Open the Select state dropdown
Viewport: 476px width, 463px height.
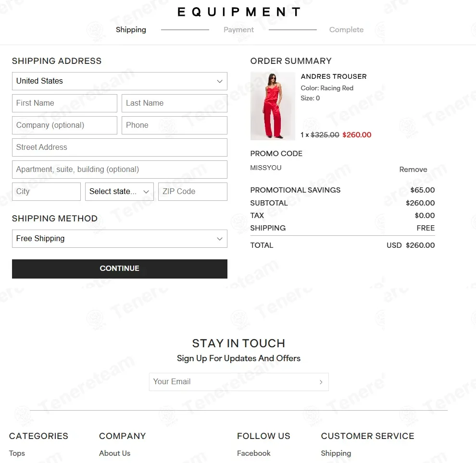[x=119, y=191]
